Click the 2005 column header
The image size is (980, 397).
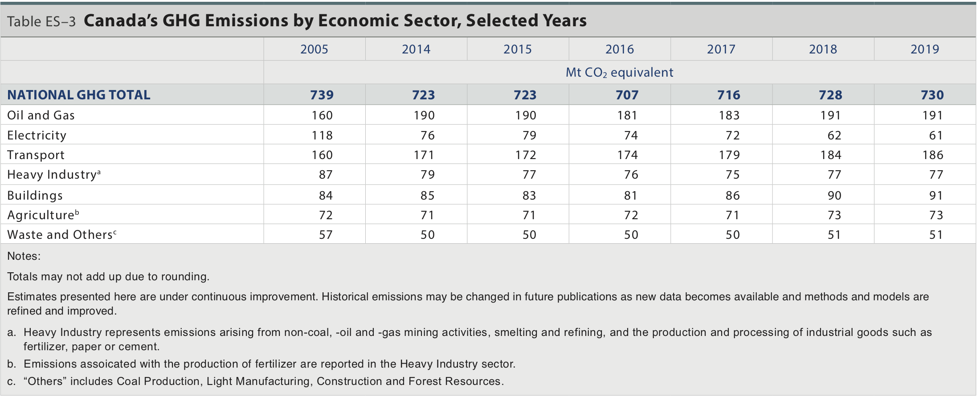[x=314, y=49]
